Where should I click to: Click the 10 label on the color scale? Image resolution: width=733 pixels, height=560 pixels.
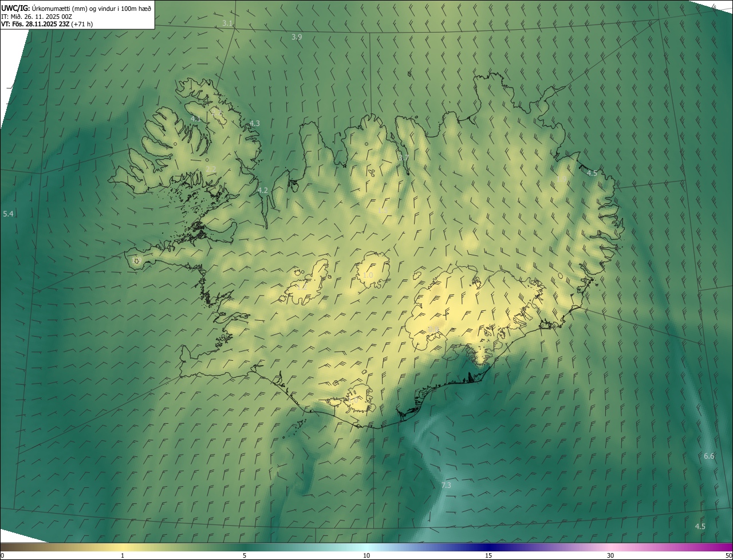click(x=366, y=555)
